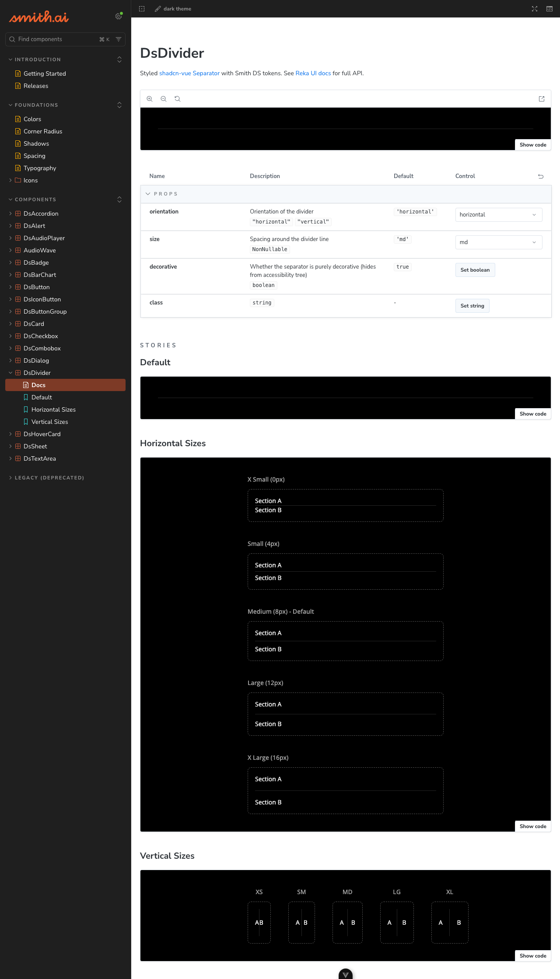This screenshot has height=979, width=560.
Task: Click the Getting Started document icon
Action: (18, 73)
